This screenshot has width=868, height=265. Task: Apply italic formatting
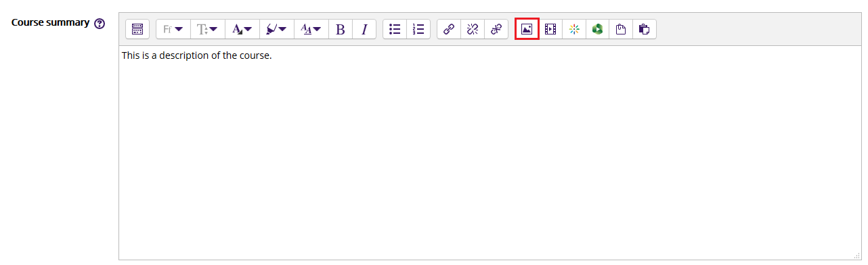coord(364,29)
